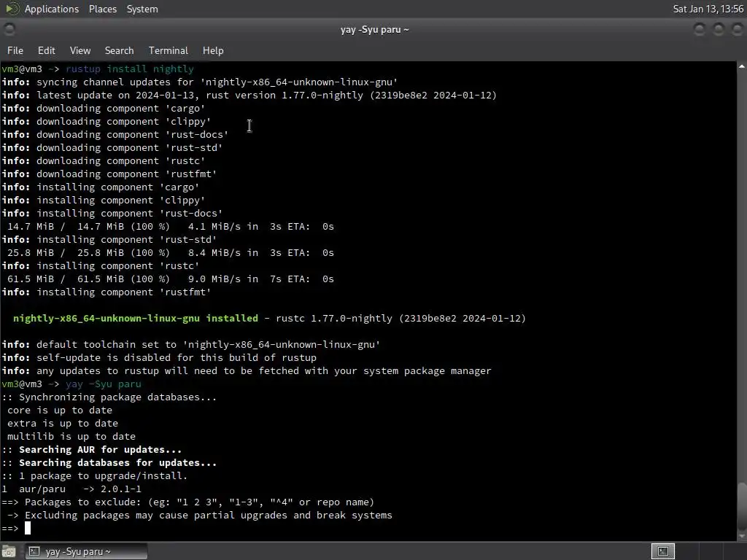The image size is (747, 560).
Task: Click the '61.5 MiB / 61.5 MiB' progress line
Action: (x=171, y=279)
